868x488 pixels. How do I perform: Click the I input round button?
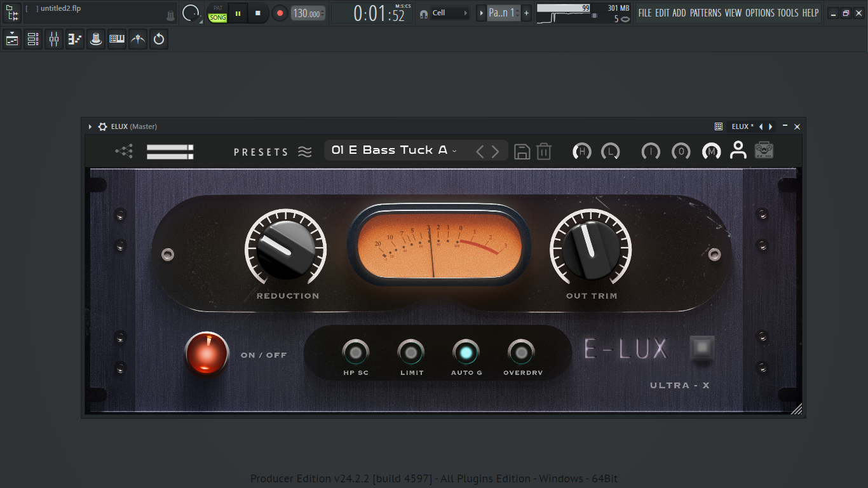tap(651, 151)
